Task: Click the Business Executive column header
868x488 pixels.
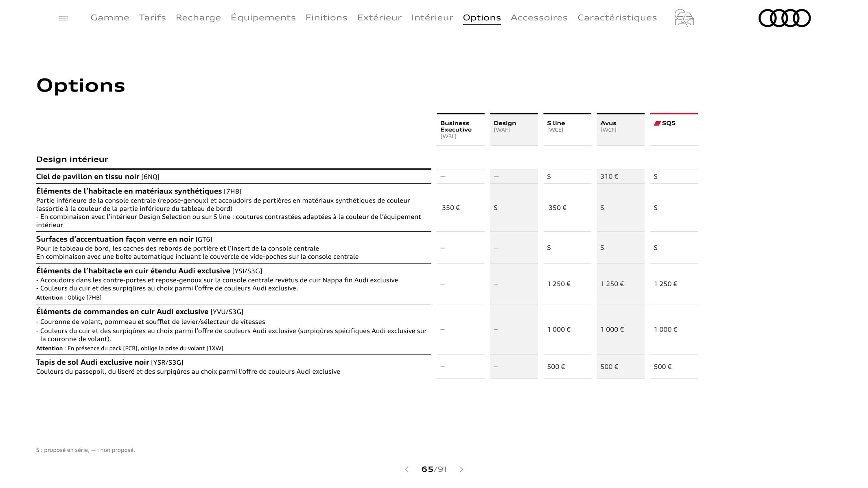Action: tap(461, 129)
